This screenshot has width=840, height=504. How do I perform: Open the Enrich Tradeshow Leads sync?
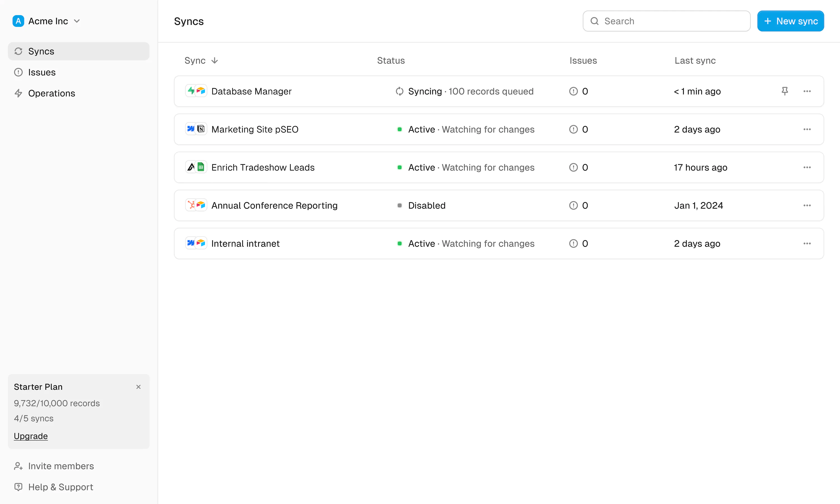(x=499, y=167)
